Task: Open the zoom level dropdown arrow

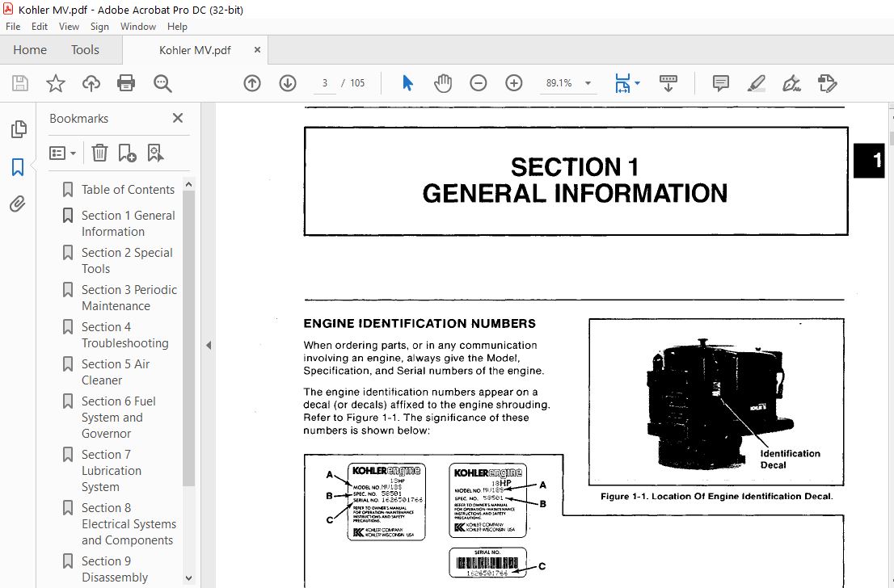Action: point(588,83)
